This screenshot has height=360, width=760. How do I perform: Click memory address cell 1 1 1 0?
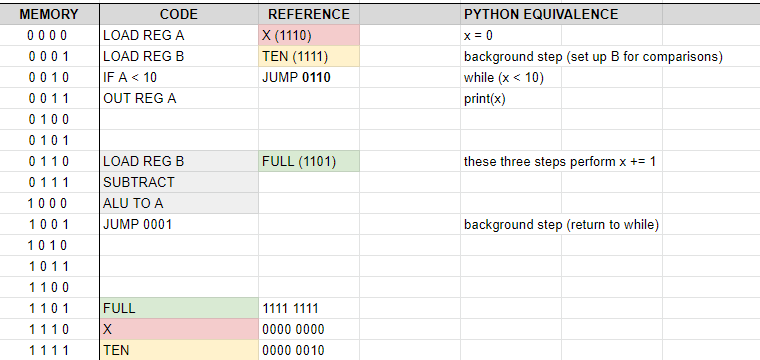click(x=49, y=329)
